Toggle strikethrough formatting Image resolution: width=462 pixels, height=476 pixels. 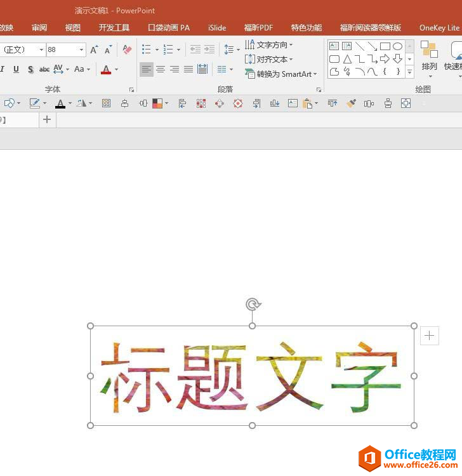44,70
